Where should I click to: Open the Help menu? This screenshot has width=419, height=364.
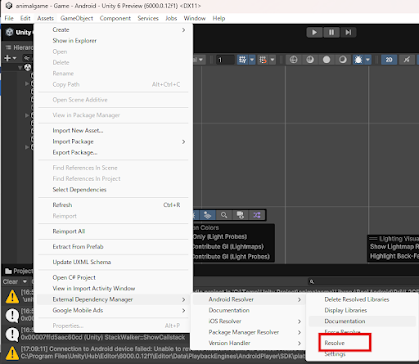(219, 18)
